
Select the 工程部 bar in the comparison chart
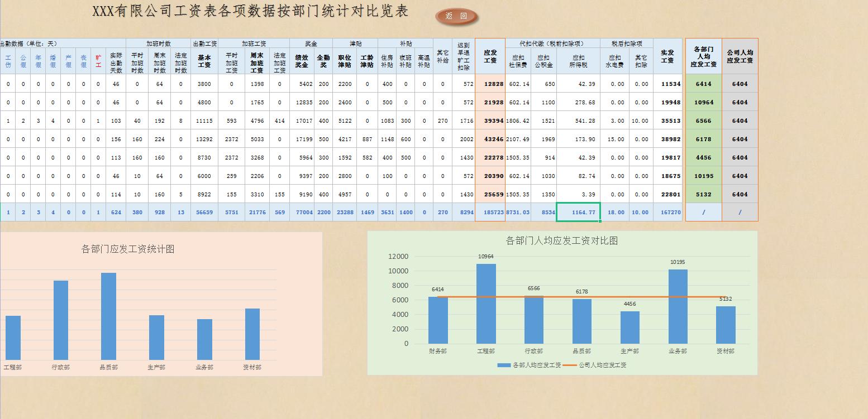pos(485,304)
